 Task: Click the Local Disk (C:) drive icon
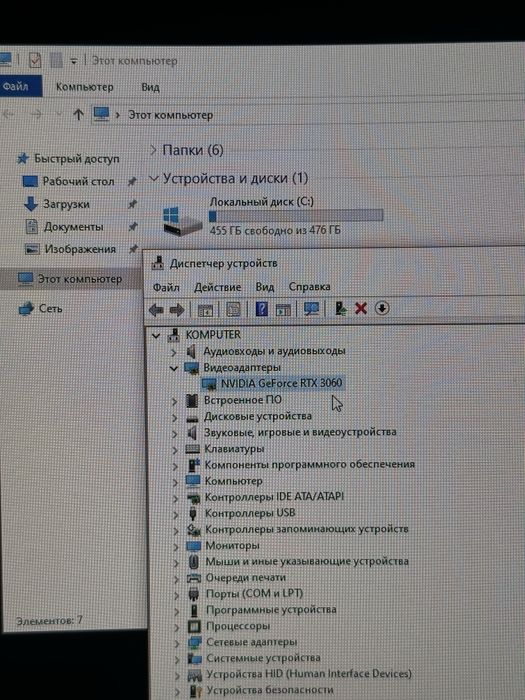pyautogui.click(x=182, y=220)
